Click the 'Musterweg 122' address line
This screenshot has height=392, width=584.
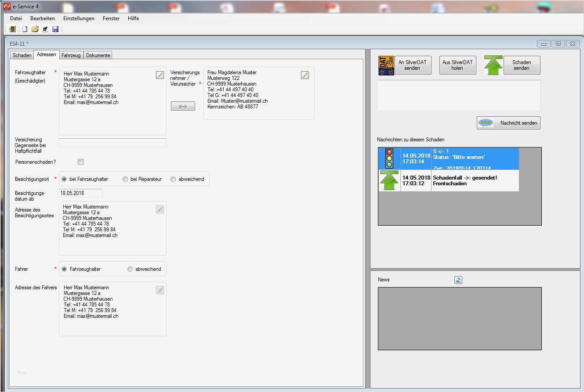pyautogui.click(x=224, y=78)
